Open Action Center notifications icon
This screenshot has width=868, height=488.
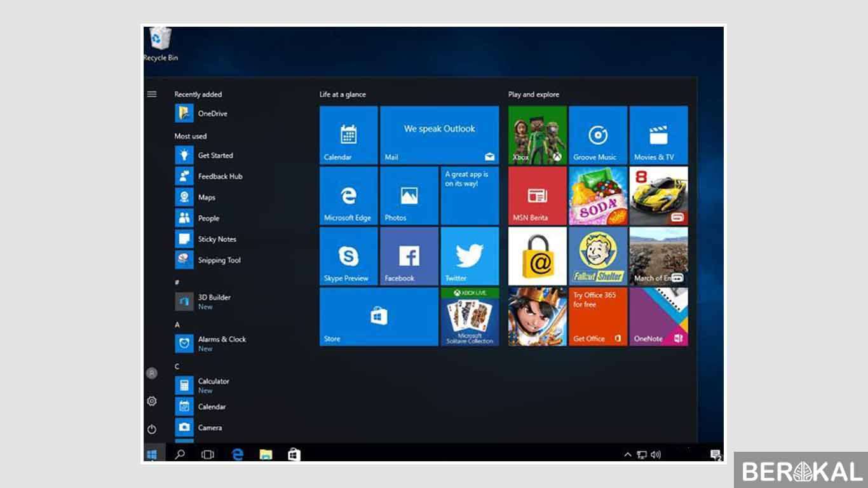click(715, 454)
